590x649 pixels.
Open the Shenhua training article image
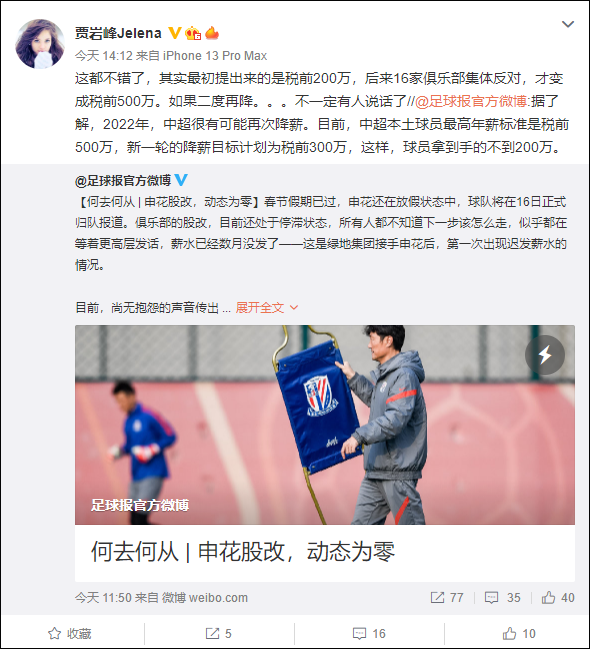325,425
